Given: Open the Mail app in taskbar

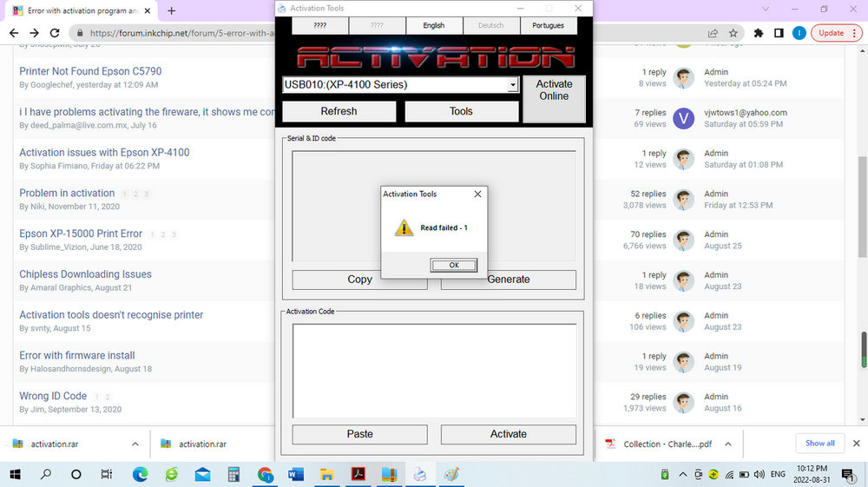Looking at the screenshot, I should (x=202, y=474).
